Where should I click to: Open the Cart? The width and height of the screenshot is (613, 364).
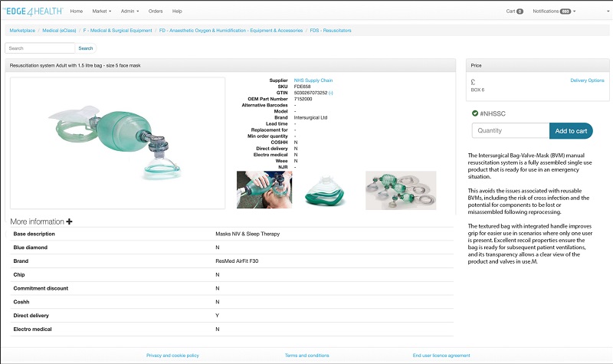[514, 11]
